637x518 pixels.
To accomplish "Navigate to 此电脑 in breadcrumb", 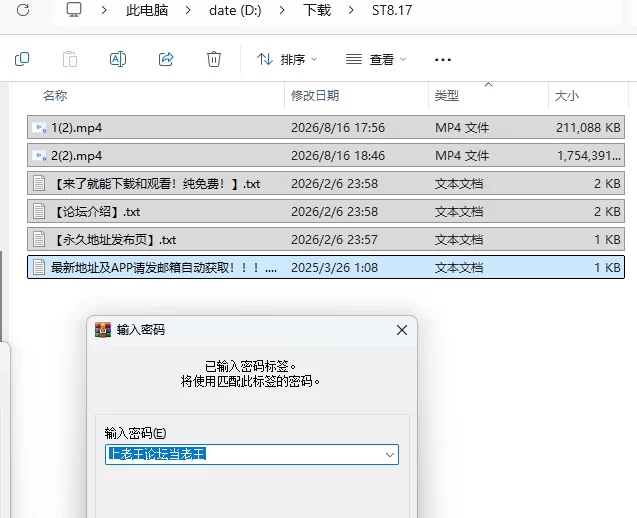I will click(x=147, y=10).
